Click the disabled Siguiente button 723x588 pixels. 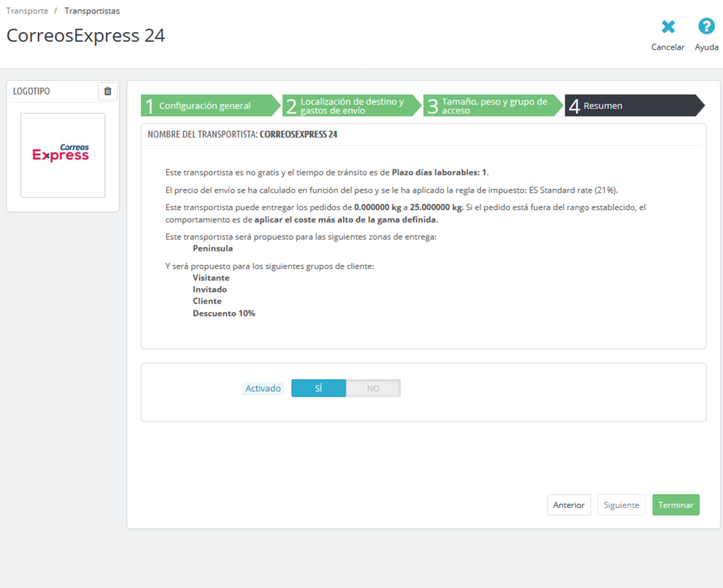coord(621,504)
